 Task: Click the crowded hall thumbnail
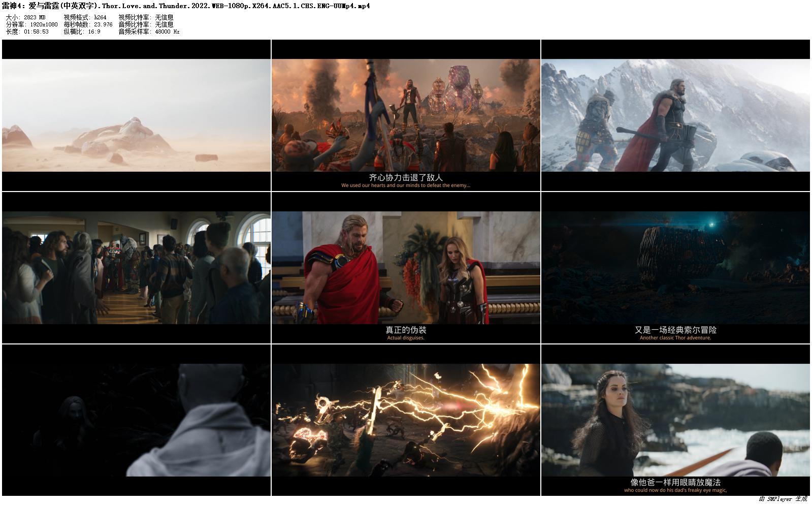[x=136, y=268]
